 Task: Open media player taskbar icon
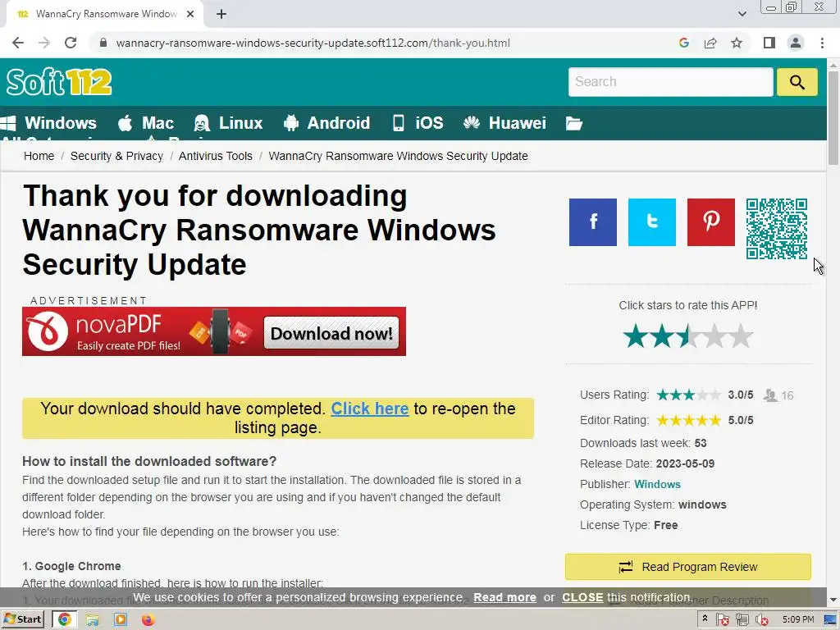click(x=121, y=620)
